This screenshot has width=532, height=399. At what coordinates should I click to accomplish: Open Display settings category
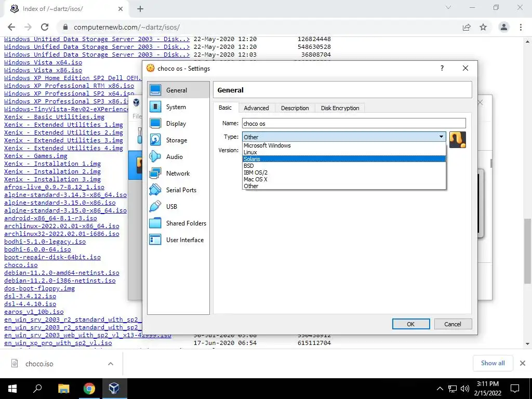(x=179, y=124)
